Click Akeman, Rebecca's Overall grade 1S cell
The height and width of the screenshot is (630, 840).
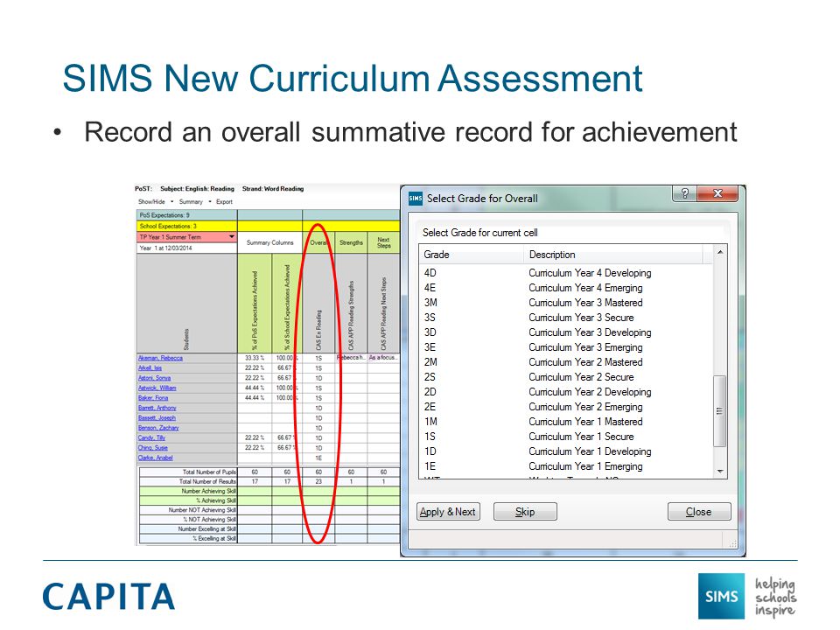318,358
